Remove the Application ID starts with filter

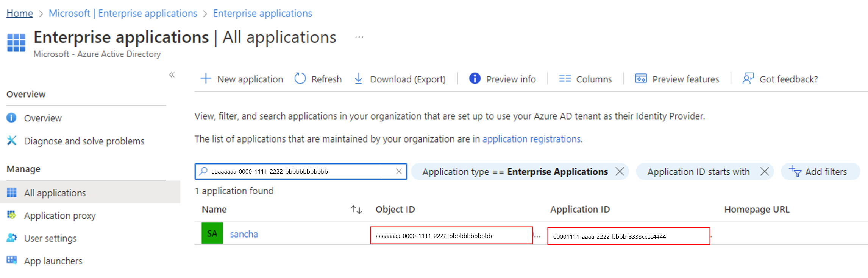pos(765,172)
